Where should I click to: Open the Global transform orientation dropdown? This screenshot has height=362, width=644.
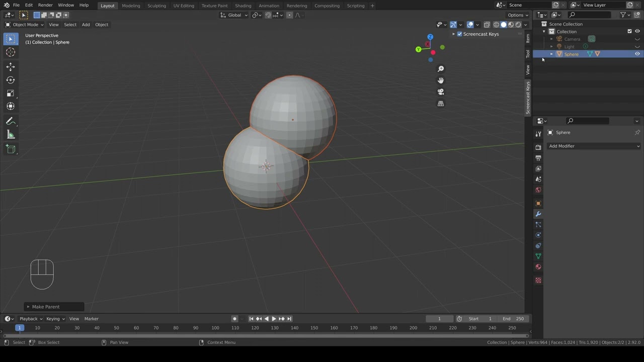point(234,15)
